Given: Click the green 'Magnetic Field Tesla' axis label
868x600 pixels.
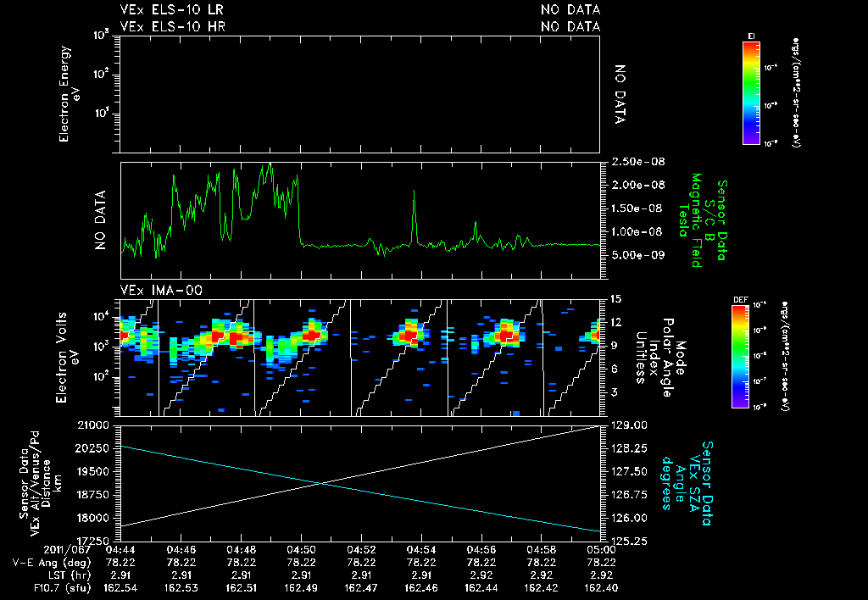Looking at the screenshot, I should click(x=690, y=220).
